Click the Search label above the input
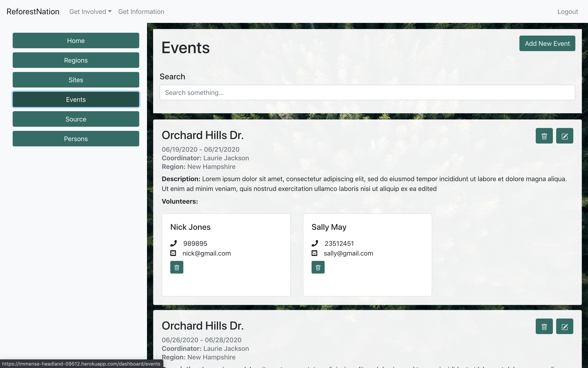 [x=172, y=77]
